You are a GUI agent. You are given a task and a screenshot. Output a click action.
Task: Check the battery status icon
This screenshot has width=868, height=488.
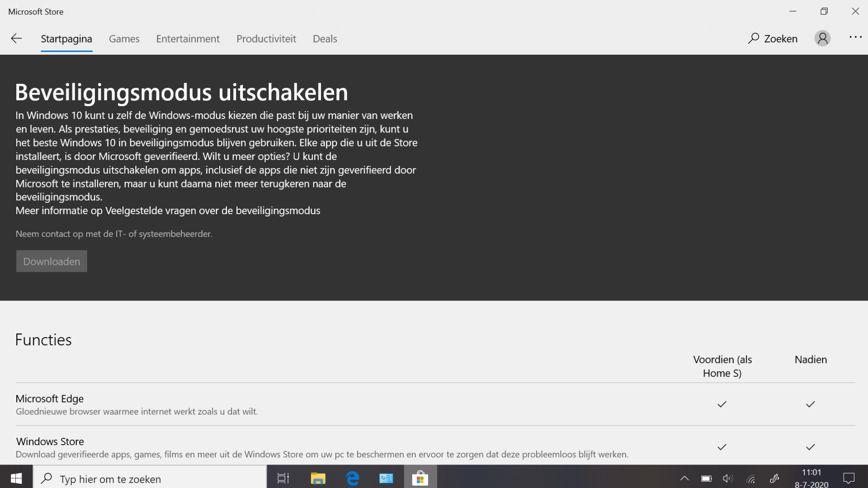706,479
